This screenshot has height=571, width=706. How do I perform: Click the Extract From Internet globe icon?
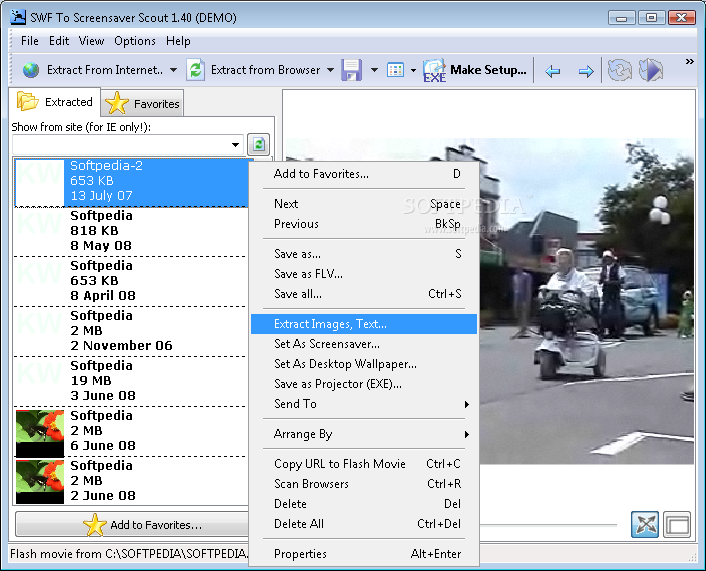coord(31,70)
